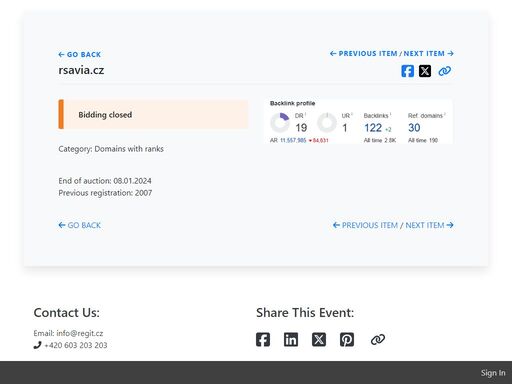Go to PREVIOUS ITEM at the top

click(x=364, y=54)
